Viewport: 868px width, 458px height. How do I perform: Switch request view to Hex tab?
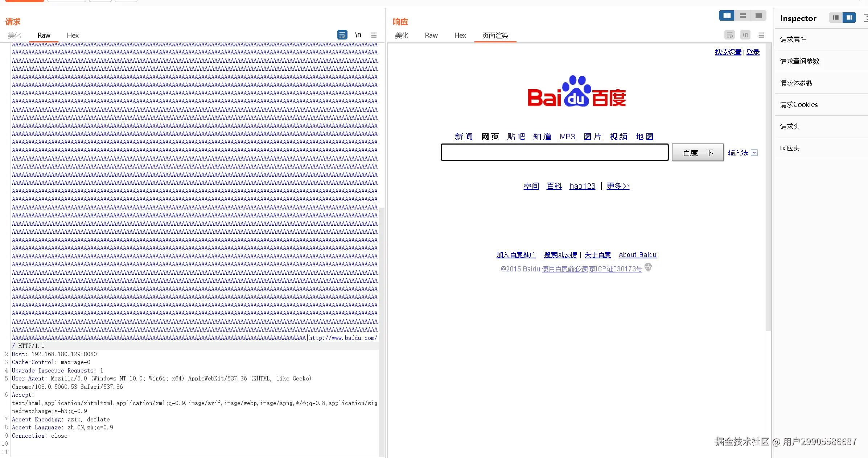(73, 35)
